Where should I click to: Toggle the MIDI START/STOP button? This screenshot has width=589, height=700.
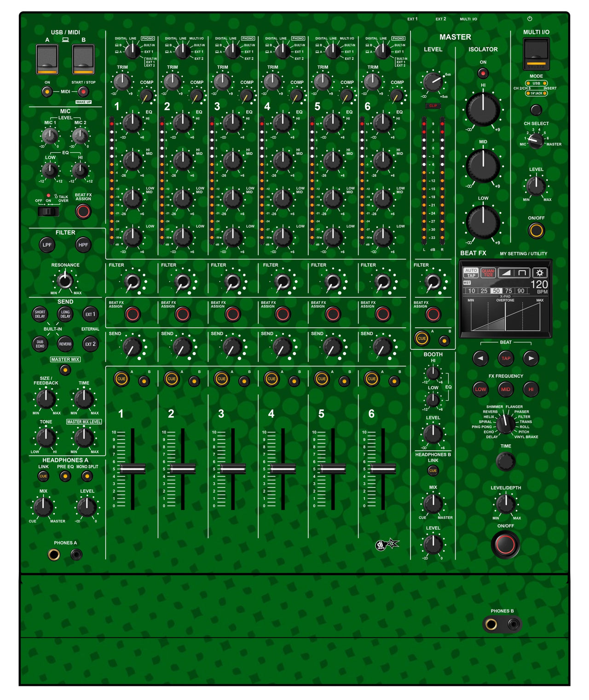[83, 92]
